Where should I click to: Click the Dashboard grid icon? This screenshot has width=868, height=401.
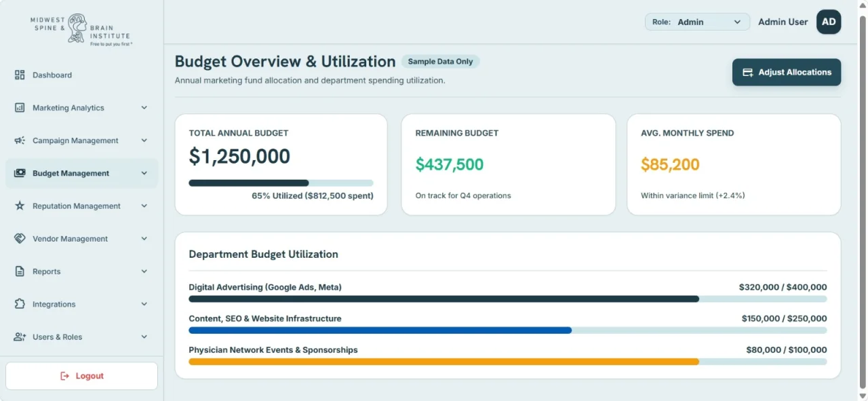(20, 75)
